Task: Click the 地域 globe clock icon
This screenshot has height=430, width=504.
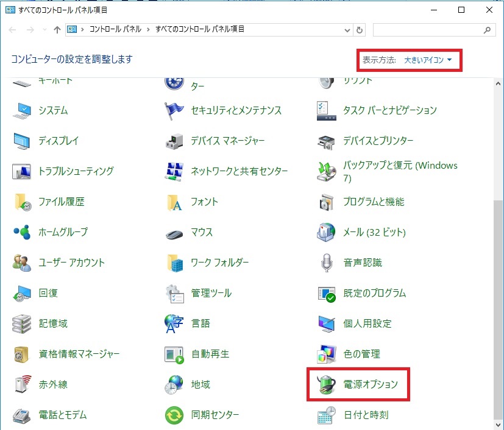Action: 174,384
